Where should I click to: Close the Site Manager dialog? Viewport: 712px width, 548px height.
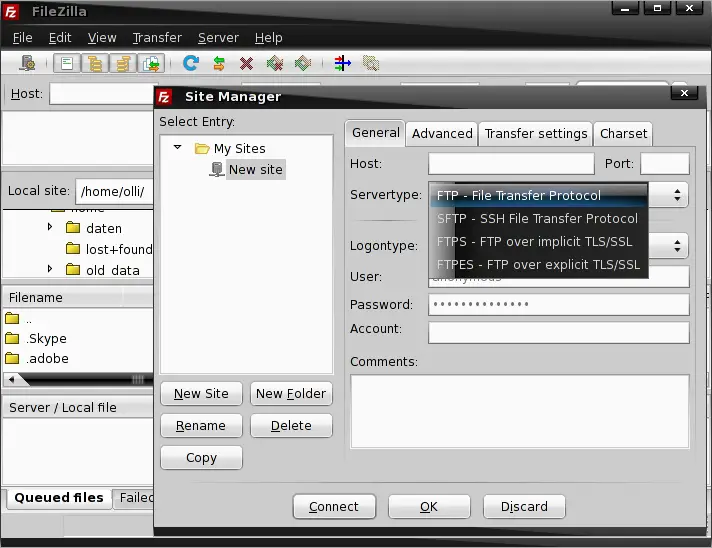[x=684, y=93]
